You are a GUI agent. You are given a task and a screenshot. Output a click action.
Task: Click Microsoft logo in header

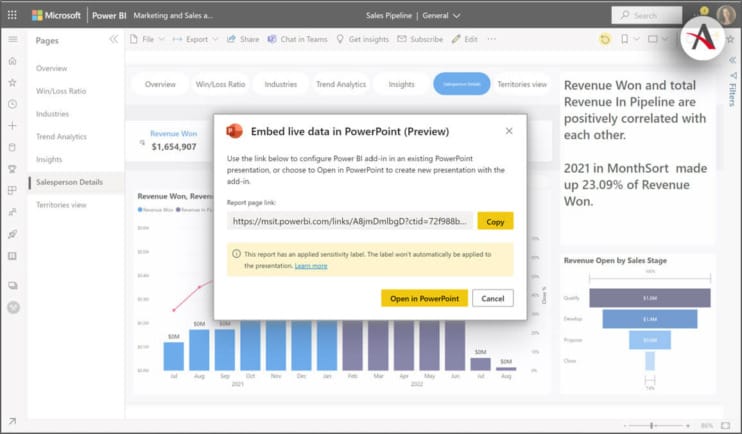pos(56,15)
